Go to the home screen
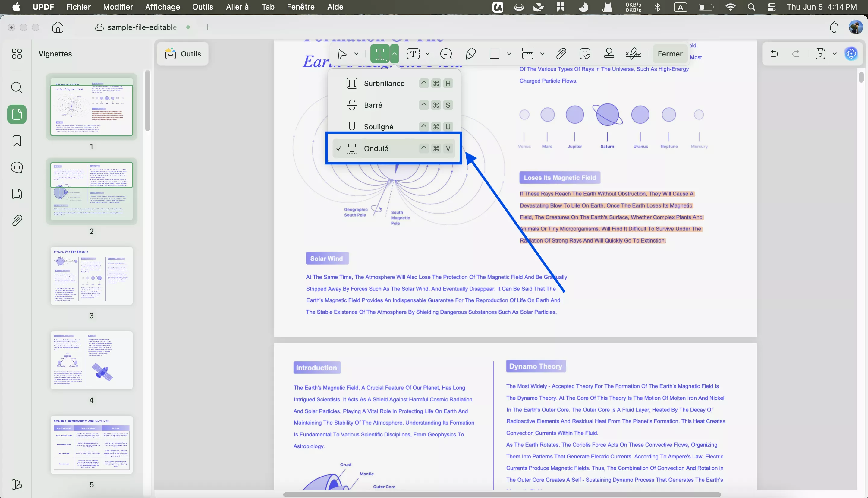The height and width of the screenshot is (498, 868). 58,27
